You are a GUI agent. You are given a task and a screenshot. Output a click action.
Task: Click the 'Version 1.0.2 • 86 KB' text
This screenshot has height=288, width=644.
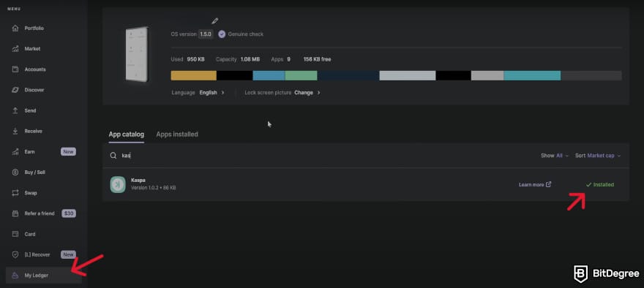(153, 188)
